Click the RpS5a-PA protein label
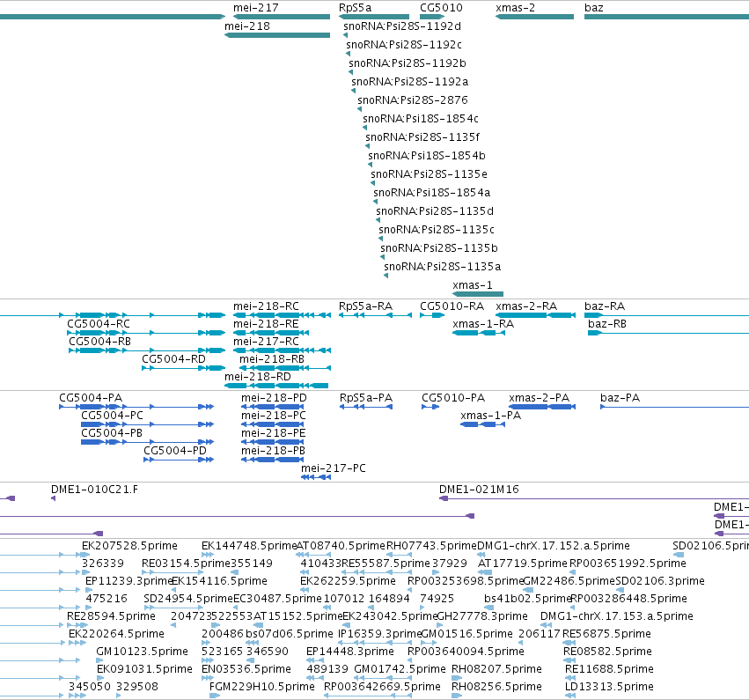 pyautogui.click(x=366, y=398)
